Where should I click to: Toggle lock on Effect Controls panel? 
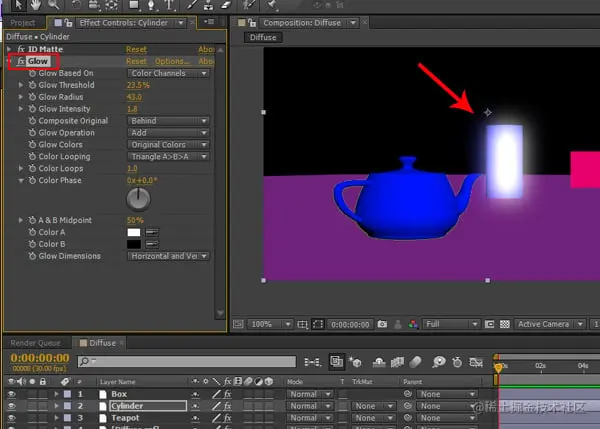pyautogui.click(x=68, y=23)
